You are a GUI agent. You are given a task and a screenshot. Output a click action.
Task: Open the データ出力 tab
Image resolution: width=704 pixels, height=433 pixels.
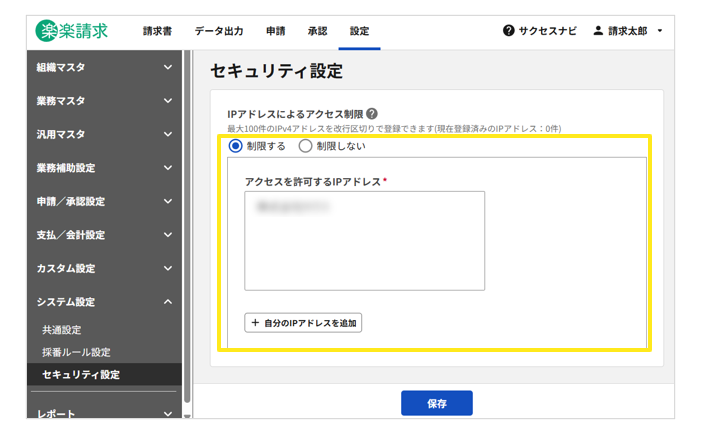click(218, 31)
